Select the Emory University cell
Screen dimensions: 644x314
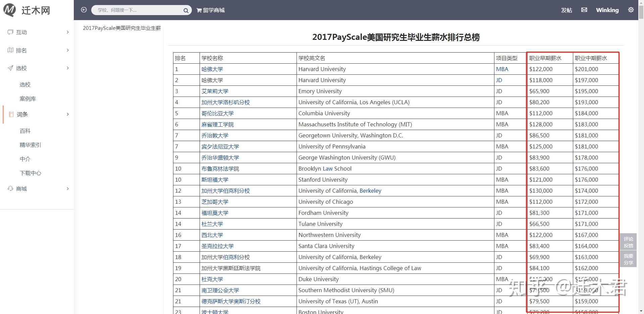pos(395,91)
